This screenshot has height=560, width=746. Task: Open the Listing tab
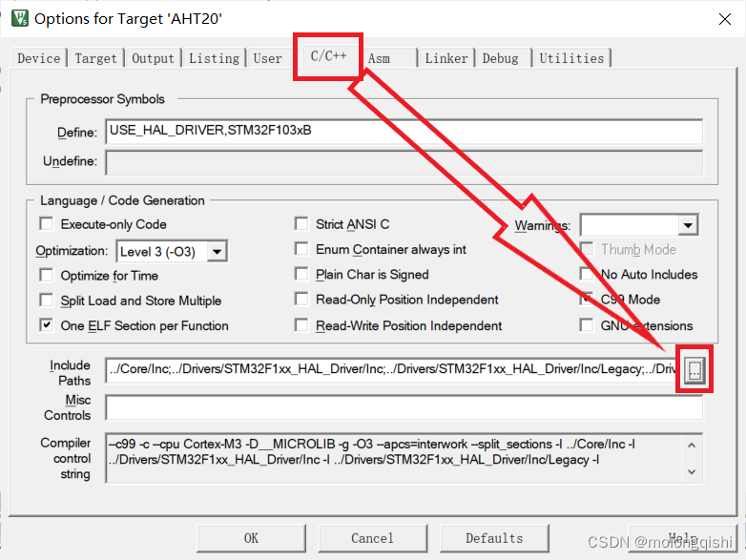click(x=214, y=58)
